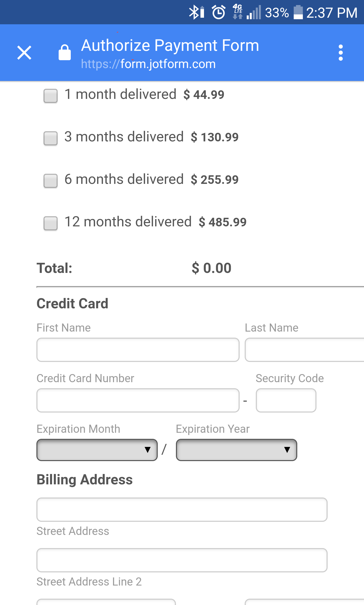Tick the 12 months delivered checkbox

[x=51, y=223]
